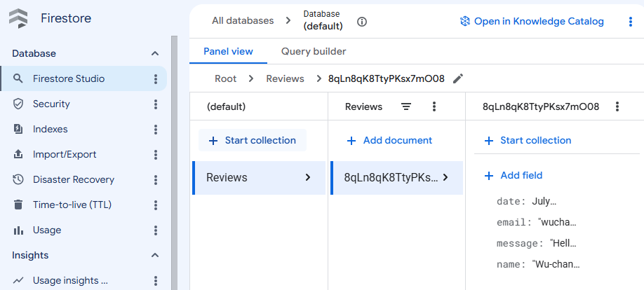Click the message field value
The width and height of the screenshot is (644, 290).
point(563,243)
